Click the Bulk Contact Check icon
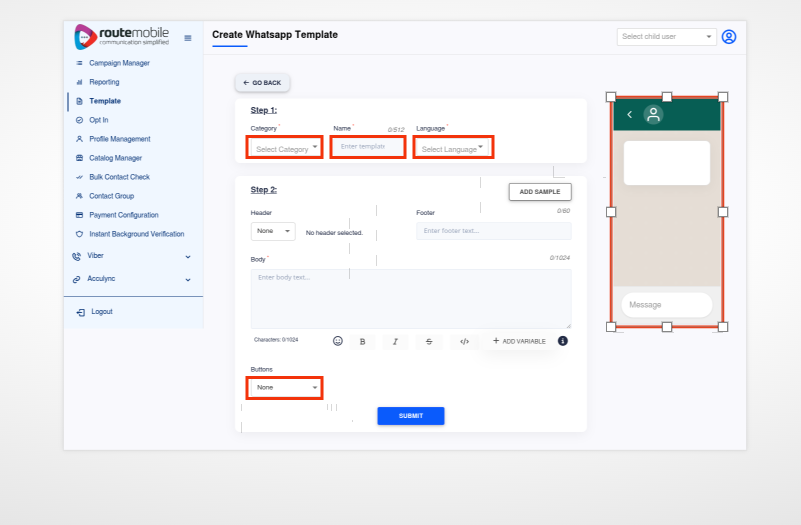 tap(79, 177)
